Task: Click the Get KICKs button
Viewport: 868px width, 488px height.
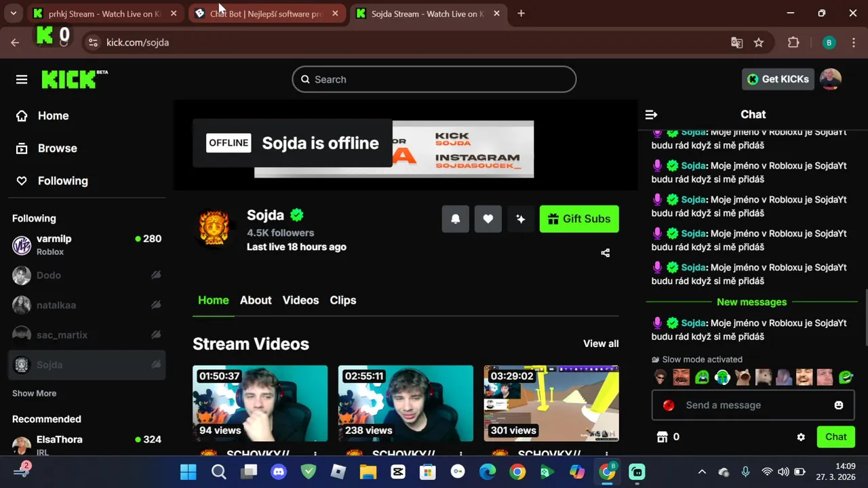Action: (x=778, y=79)
